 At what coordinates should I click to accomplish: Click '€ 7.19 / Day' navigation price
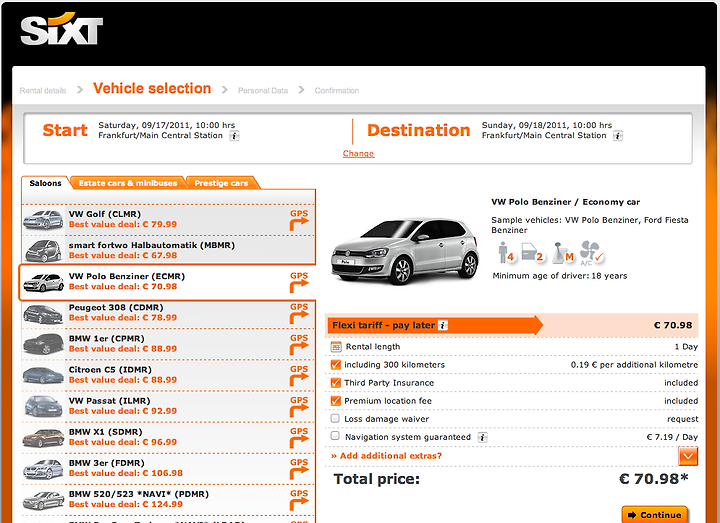pos(672,437)
